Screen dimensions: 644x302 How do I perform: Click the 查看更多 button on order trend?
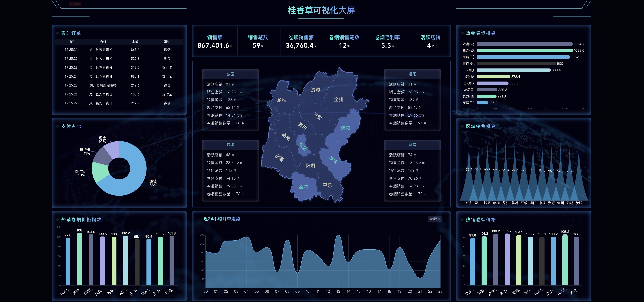(x=435, y=219)
